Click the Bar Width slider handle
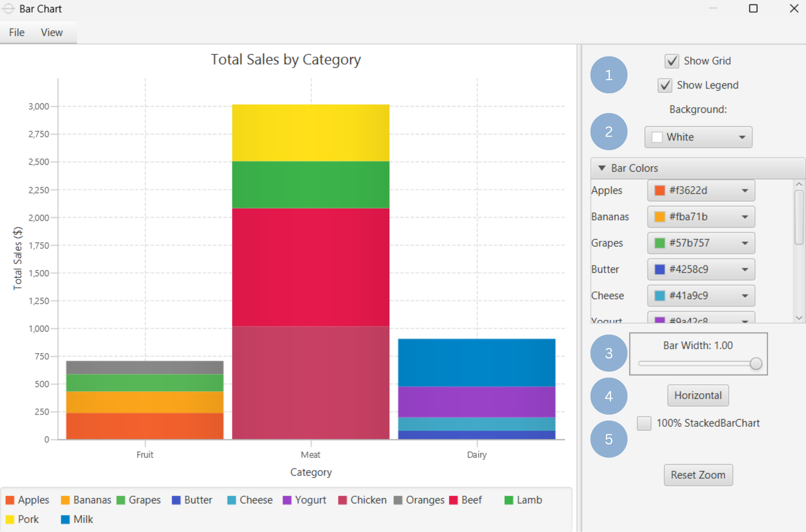The image size is (806, 532). coord(756,363)
